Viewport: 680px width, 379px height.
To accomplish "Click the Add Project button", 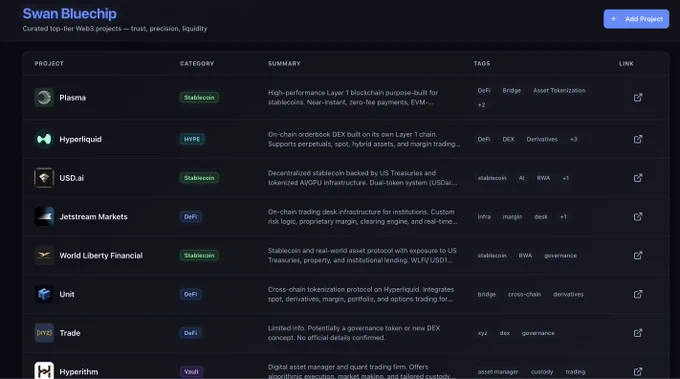I will [x=636, y=19].
